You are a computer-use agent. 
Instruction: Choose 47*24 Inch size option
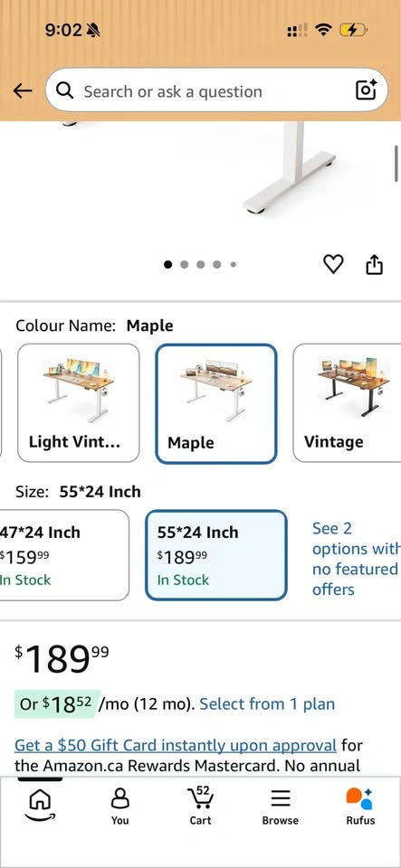pos(64,555)
